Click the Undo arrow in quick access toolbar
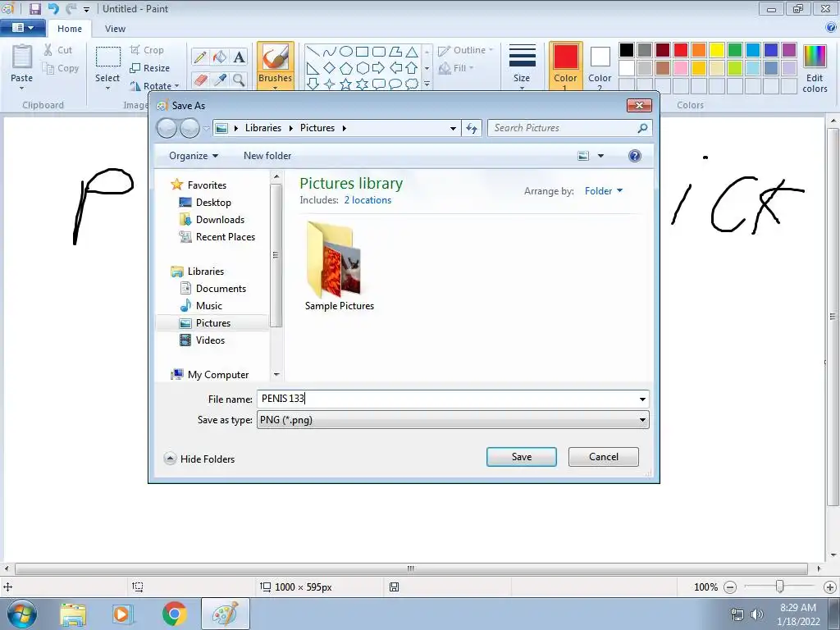 (53, 8)
